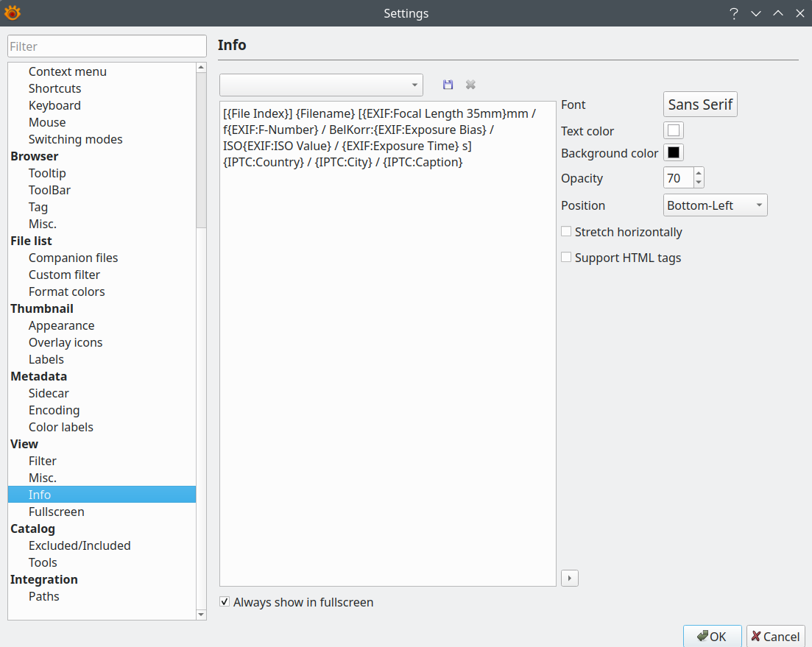This screenshot has height=647, width=812.
Task: Select Fullscreen in the settings tree
Action: click(56, 512)
